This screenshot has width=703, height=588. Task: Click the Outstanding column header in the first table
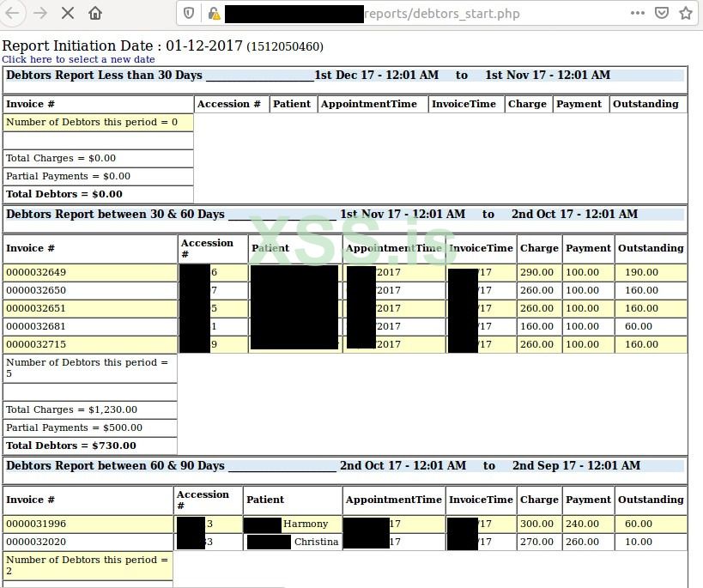point(648,104)
